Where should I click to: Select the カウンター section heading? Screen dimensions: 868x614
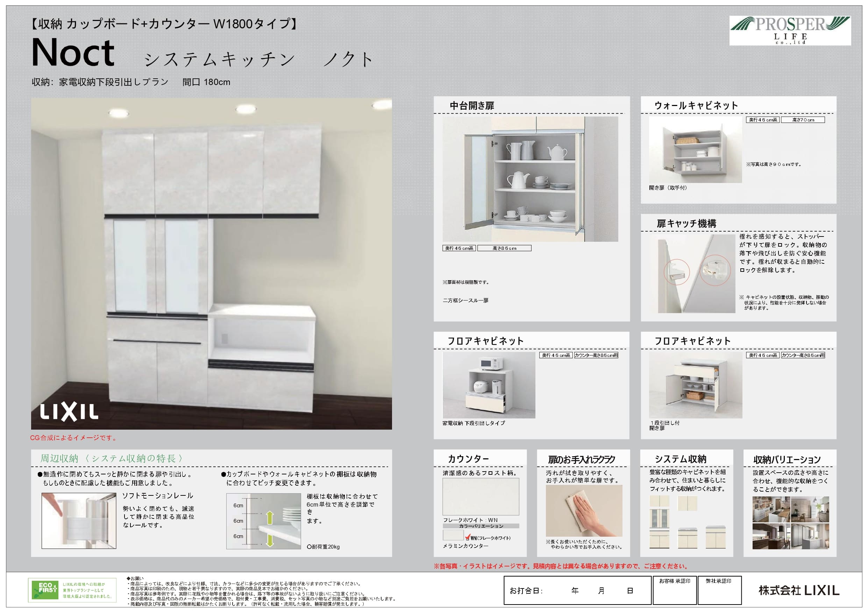[468, 459]
